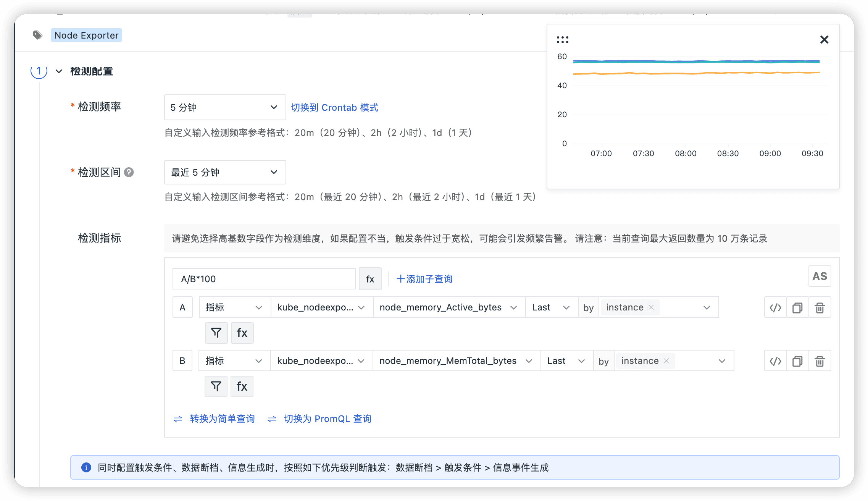Delete query A with trash icon
The image size is (868, 501).
pyautogui.click(x=820, y=307)
